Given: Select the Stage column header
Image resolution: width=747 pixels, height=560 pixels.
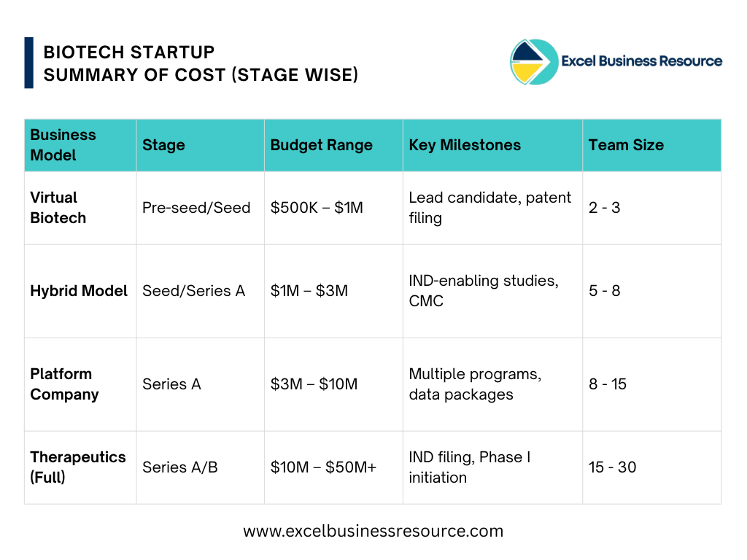Looking at the screenshot, I should pyautogui.click(x=163, y=145).
